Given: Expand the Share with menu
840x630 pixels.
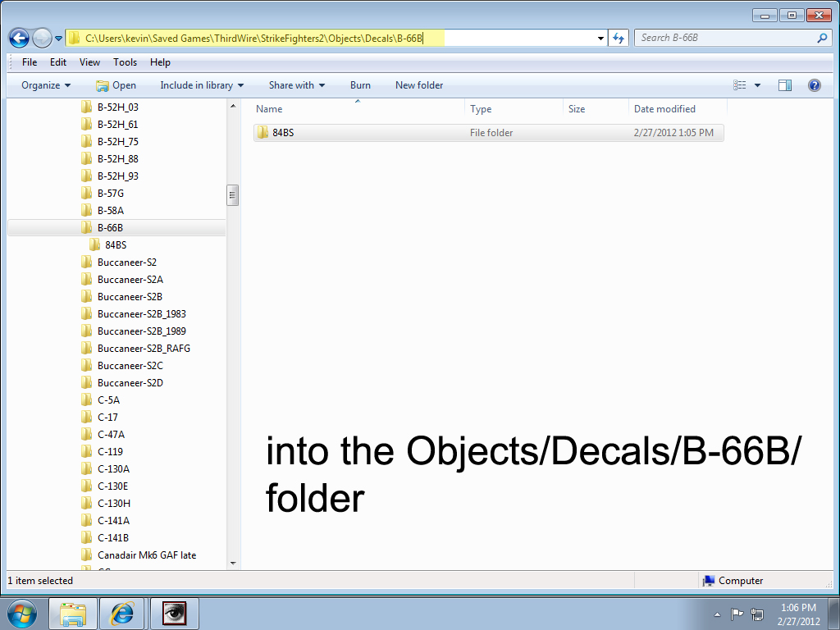Looking at the screenshot, I should [x=297, y=85].
